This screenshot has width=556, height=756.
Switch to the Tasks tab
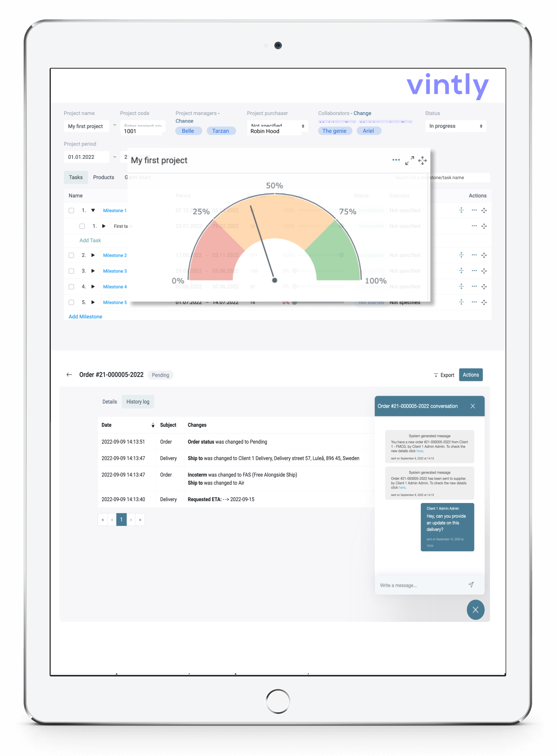[x=76, y=177]
